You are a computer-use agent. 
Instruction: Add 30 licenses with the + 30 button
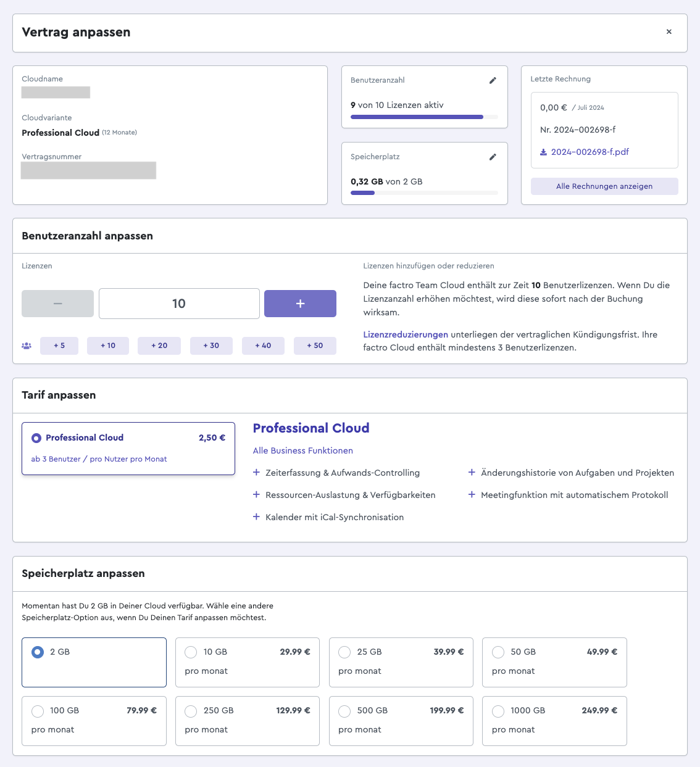(211, 346)
